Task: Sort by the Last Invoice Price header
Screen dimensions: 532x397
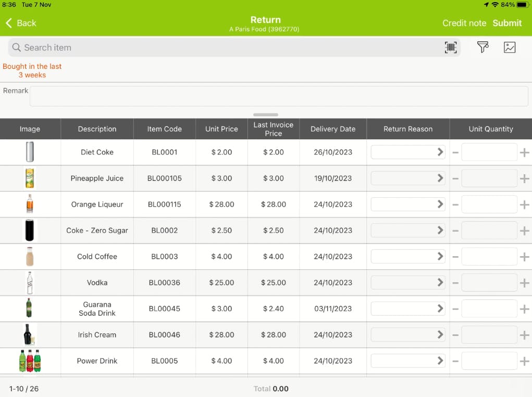Action: coord(274,129)
